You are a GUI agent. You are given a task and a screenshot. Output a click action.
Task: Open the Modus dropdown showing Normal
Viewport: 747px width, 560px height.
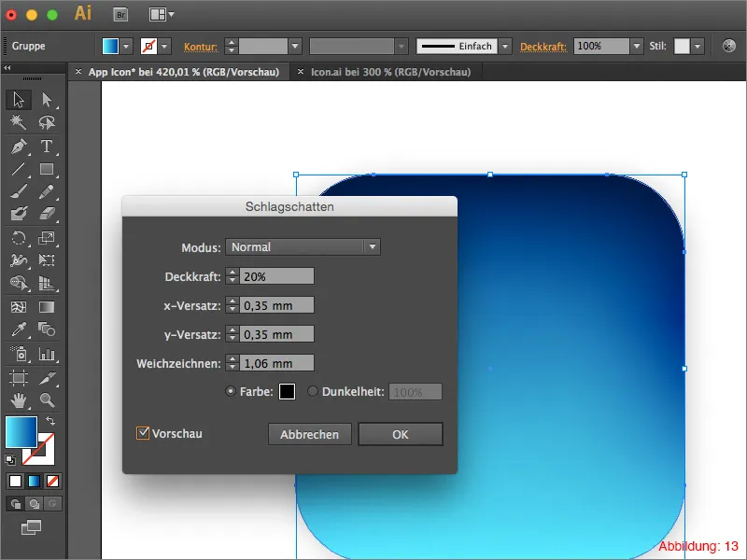[303, 246]
